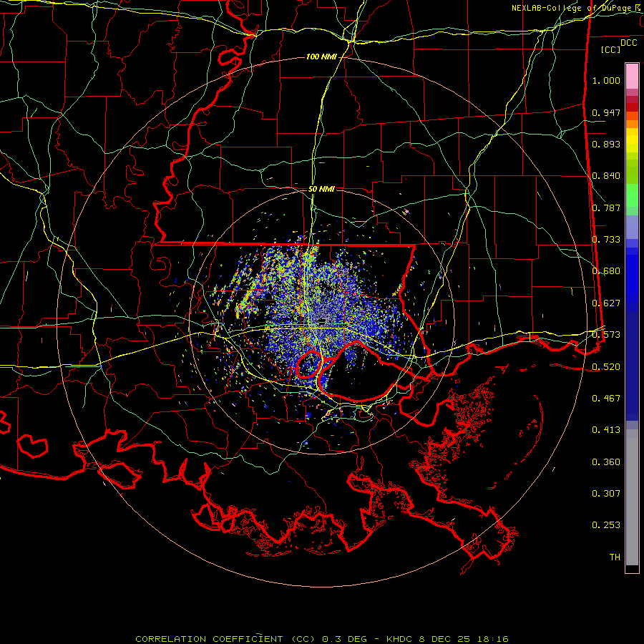This screenshot has height=644, width=644.
Task: Select the dark red swatch near 0.947
Action: pos(632,107)
